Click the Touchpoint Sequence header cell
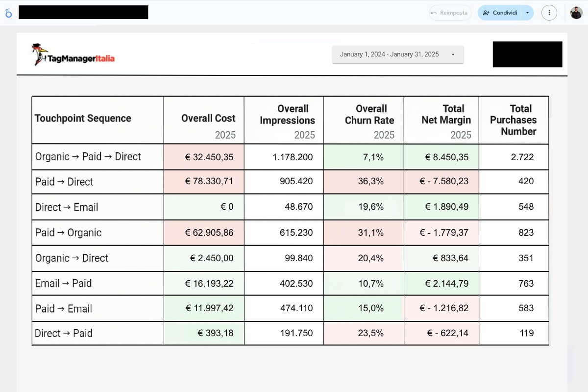Screen dimensions: 588x392 (x=83, y=119)
